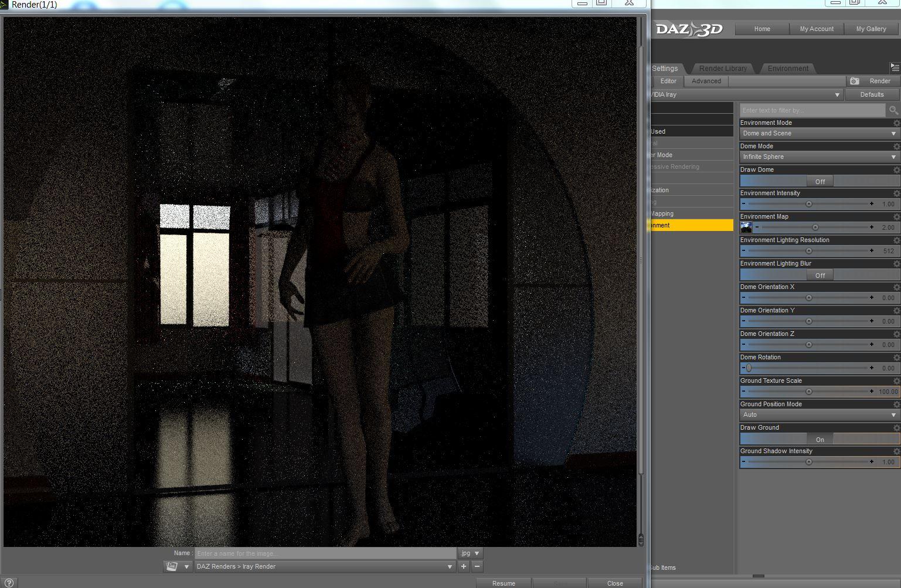Click the property filter text field
This screenshot has width=901, height=588.
click(812, 110)
